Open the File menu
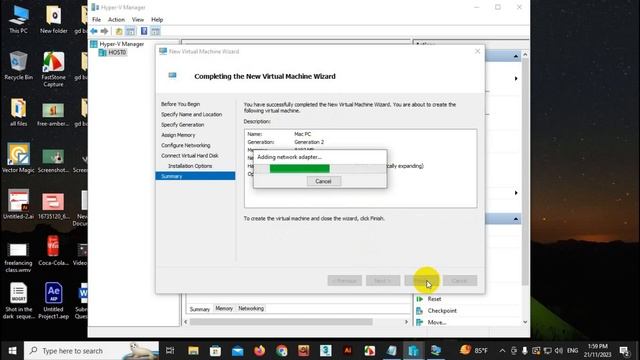The image size is (640, 360). tap(96, 20)
